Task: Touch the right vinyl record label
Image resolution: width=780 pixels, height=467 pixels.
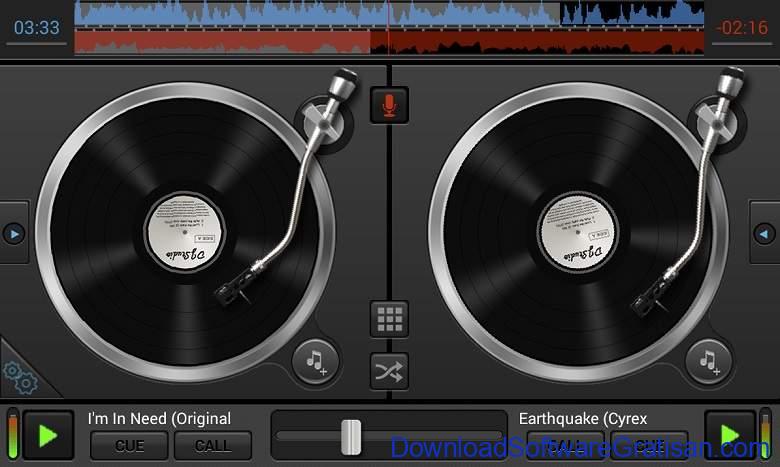Action: [x=578, y=232]
